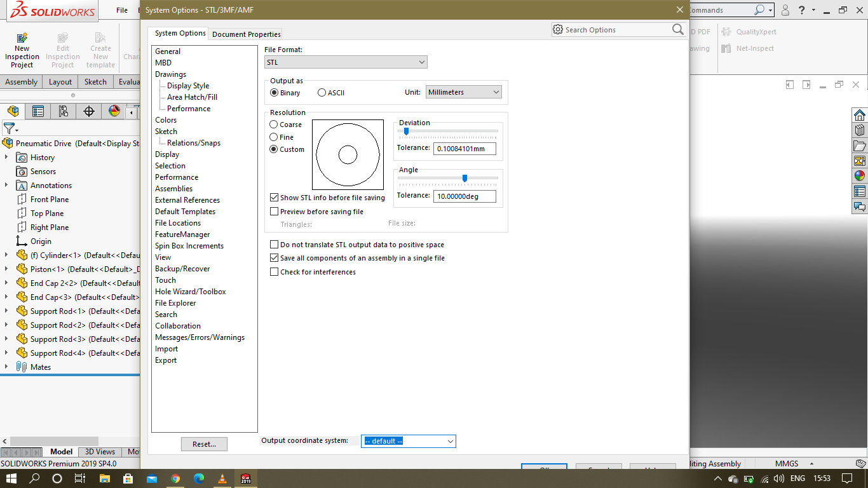Open PropertyManager tab icon
Viewport: 868px width, 488px height.
(38, 112)
